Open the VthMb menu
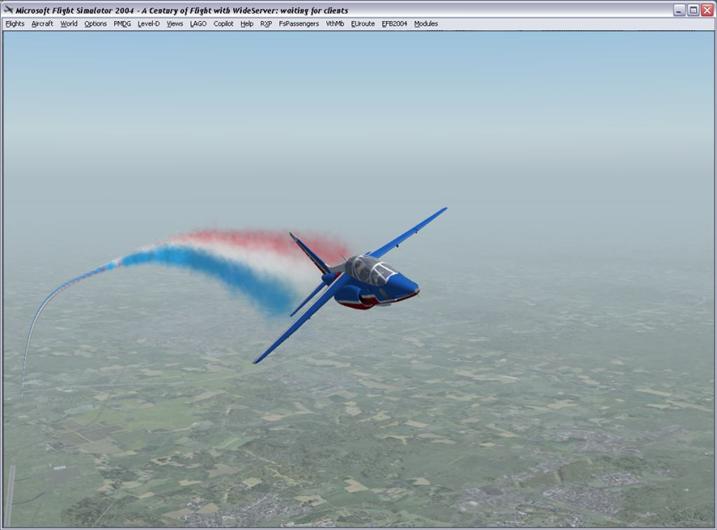Image resolution: width=717 pixels, height=530 pixels. pos(335,24)
